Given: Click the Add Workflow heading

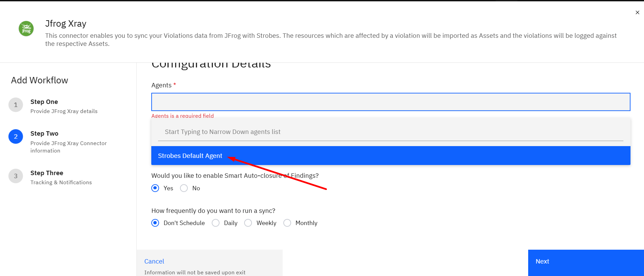Looking at the screenshot, I should click(x=40, y=80).
